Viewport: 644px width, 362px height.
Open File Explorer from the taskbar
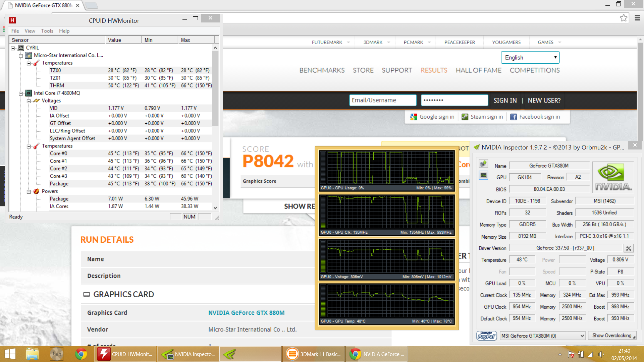[32, 354]
